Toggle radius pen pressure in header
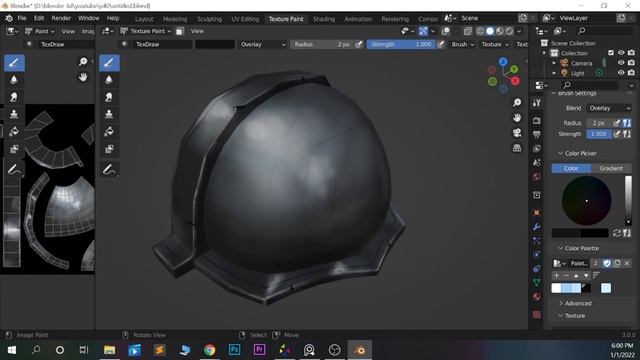The width and height of the screenshot is (640, 360). coord(359,44)
